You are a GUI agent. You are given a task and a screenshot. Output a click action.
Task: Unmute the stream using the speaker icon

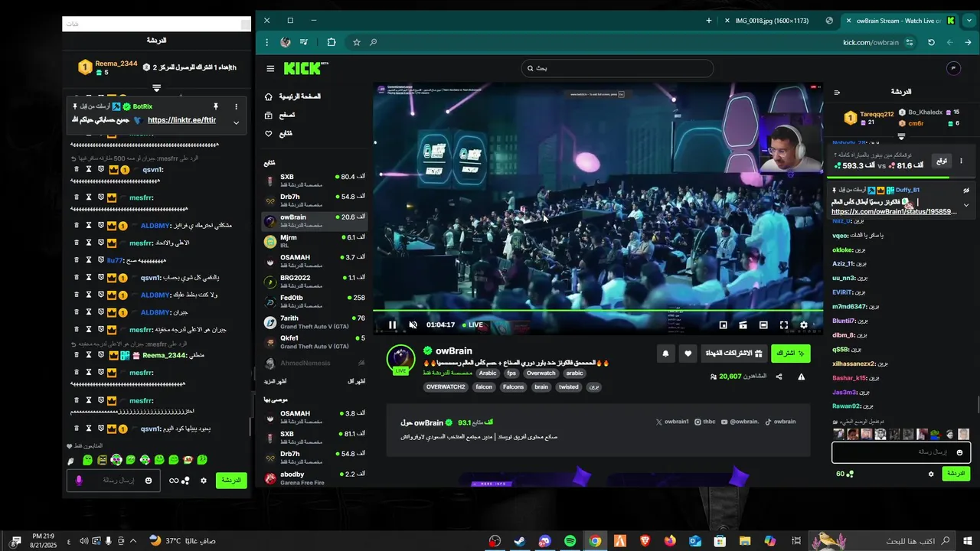tap(413, 324)
